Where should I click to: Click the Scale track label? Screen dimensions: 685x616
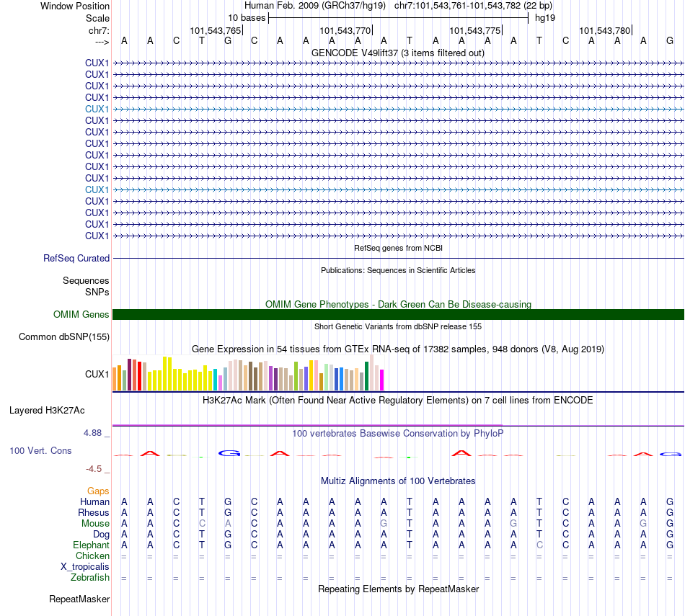(97, 18)
